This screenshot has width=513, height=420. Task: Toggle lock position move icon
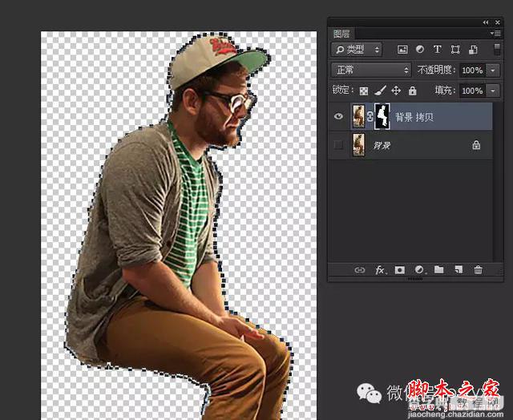pos(396,91)
